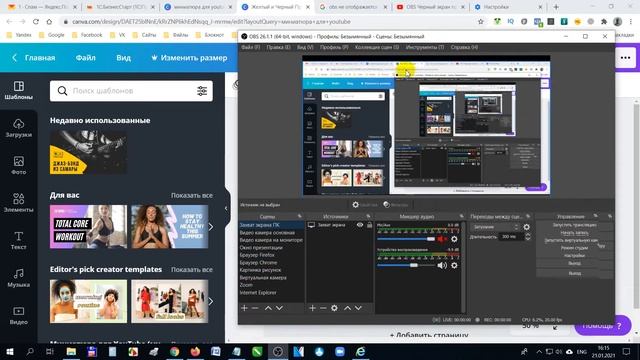The image size is (640, 360).
Task: Open OBS Коллекция сцен menu
Action: click(377, 47)
